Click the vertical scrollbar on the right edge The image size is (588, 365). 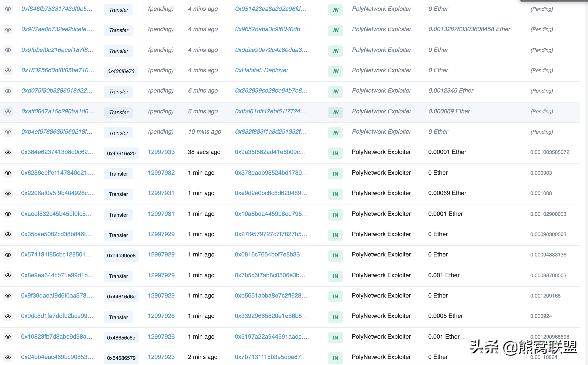(x=586, y=182)
